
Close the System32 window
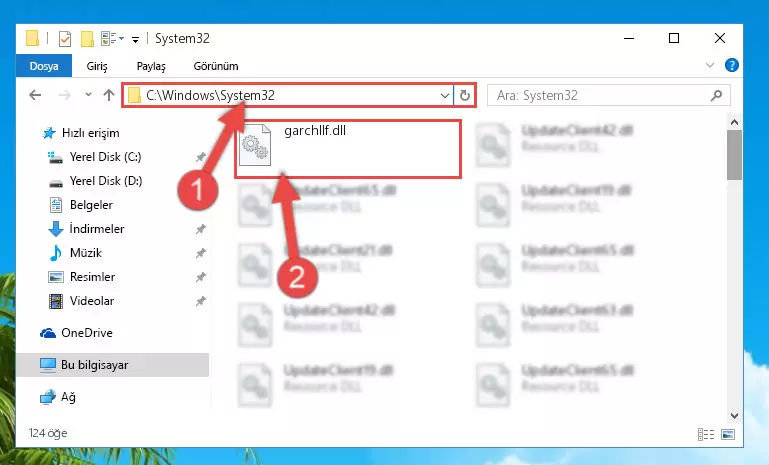coord(719,38)
